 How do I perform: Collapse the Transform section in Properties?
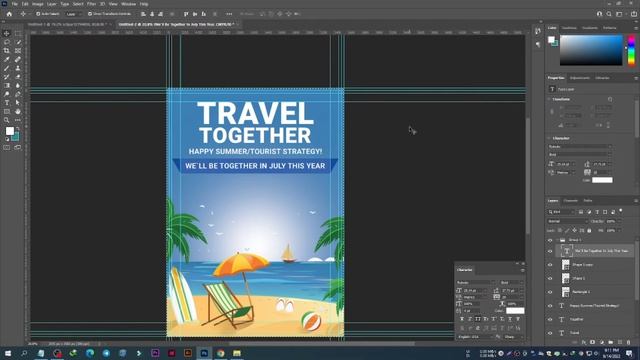point(549,99)
